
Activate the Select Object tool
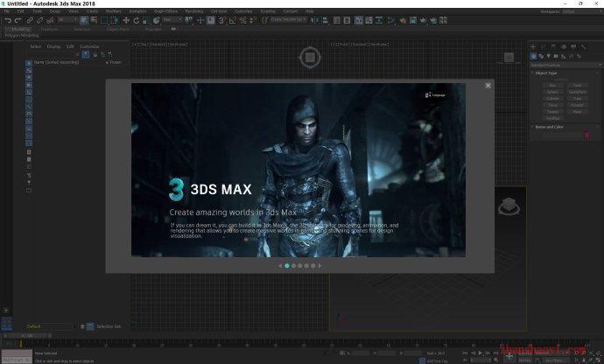[84, 20]
